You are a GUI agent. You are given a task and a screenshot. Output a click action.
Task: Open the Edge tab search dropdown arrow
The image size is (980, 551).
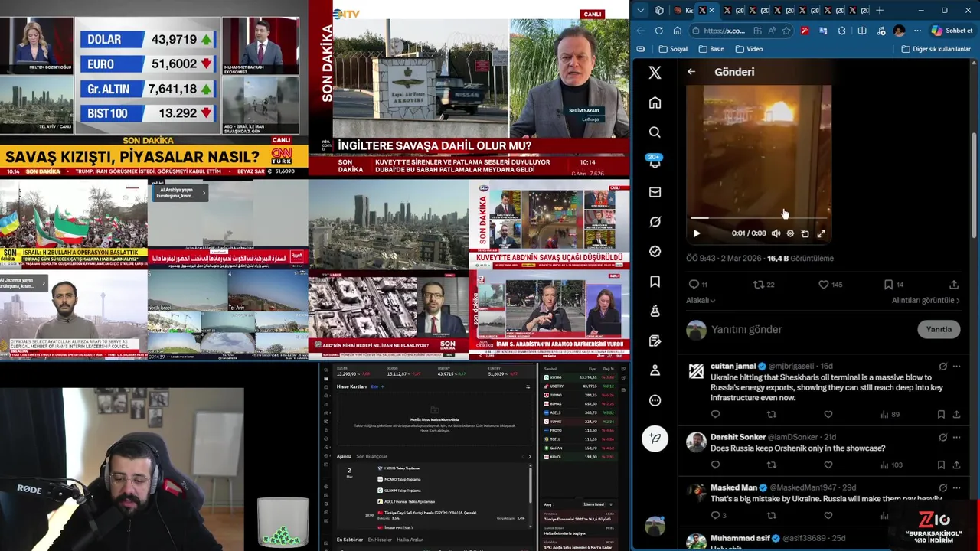click(641, 11)
